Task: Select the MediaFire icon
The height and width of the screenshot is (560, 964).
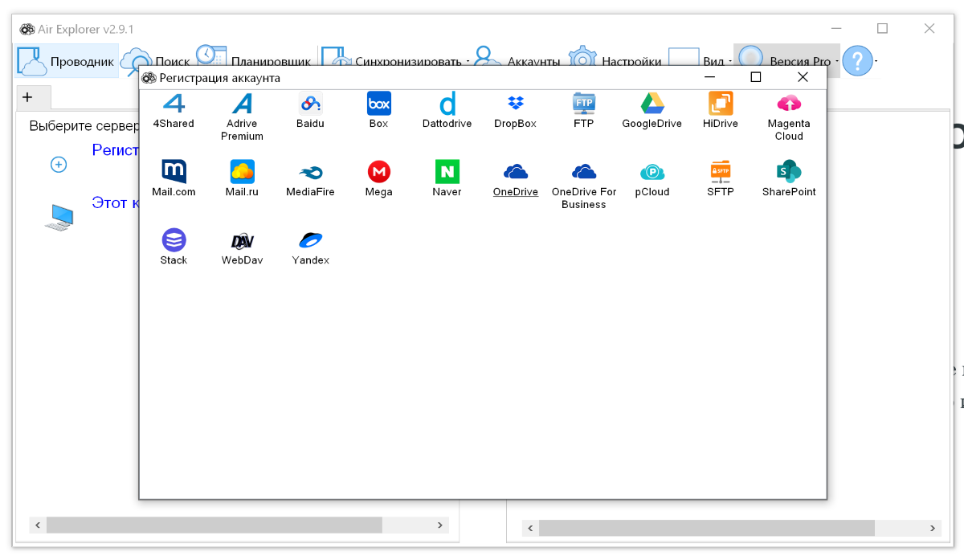Action: [x=310, y=172]
